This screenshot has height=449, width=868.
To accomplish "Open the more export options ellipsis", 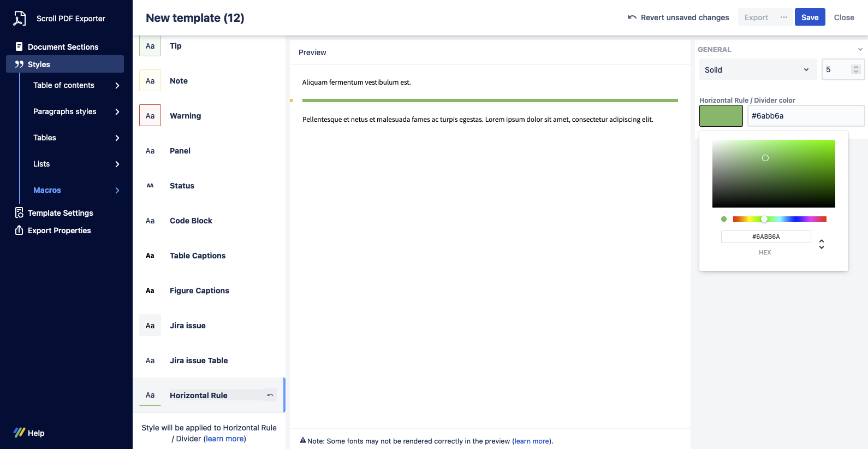I will pyautogui.click(x=783, y=17).
